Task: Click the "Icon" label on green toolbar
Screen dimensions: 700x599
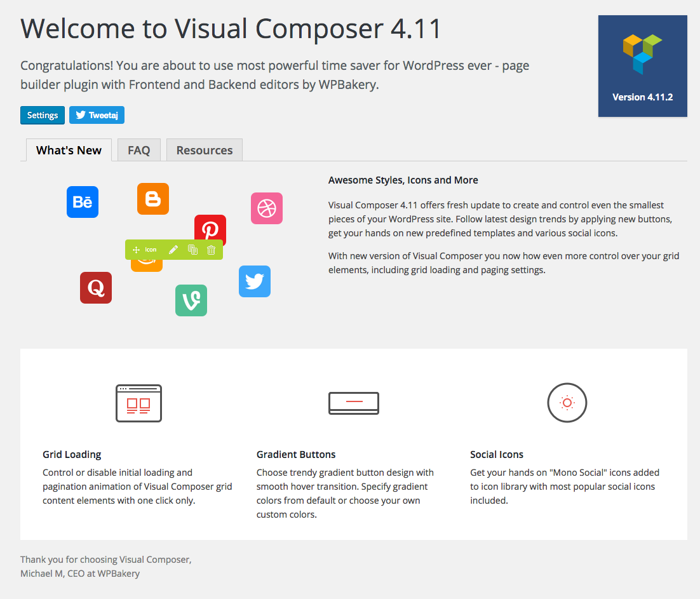Action: coord(151,250)
